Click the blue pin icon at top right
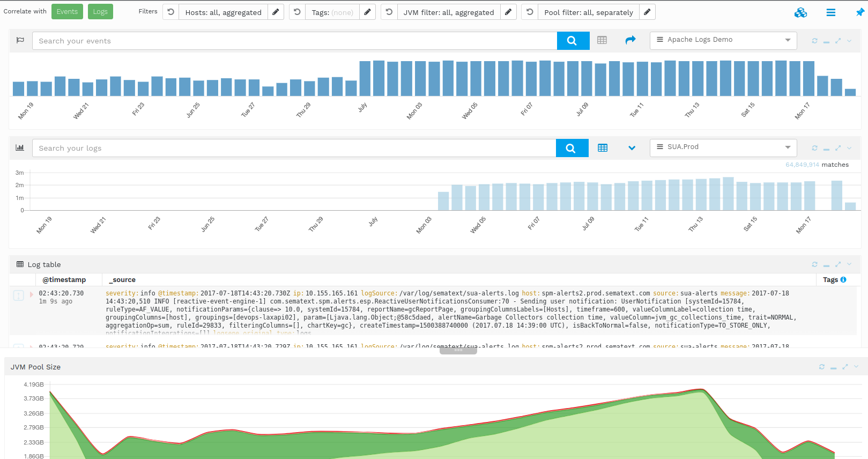868x459 pixels. tap(860, 12)
